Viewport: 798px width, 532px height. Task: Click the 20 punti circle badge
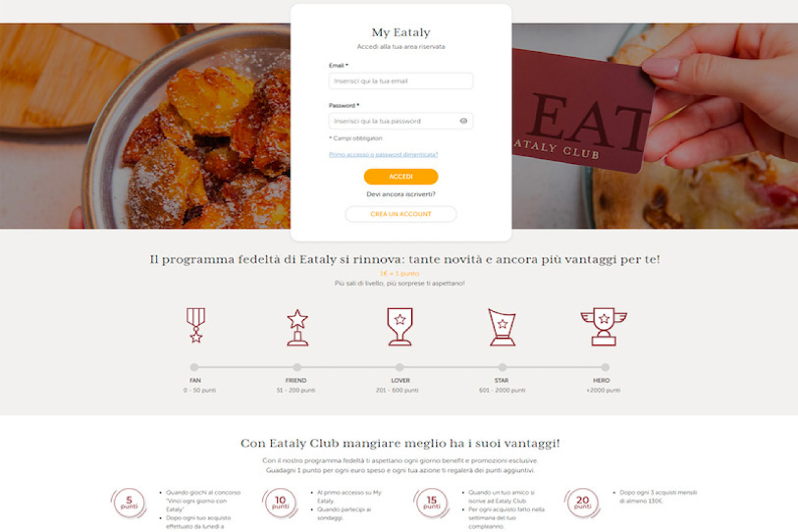tap(582, 503)
